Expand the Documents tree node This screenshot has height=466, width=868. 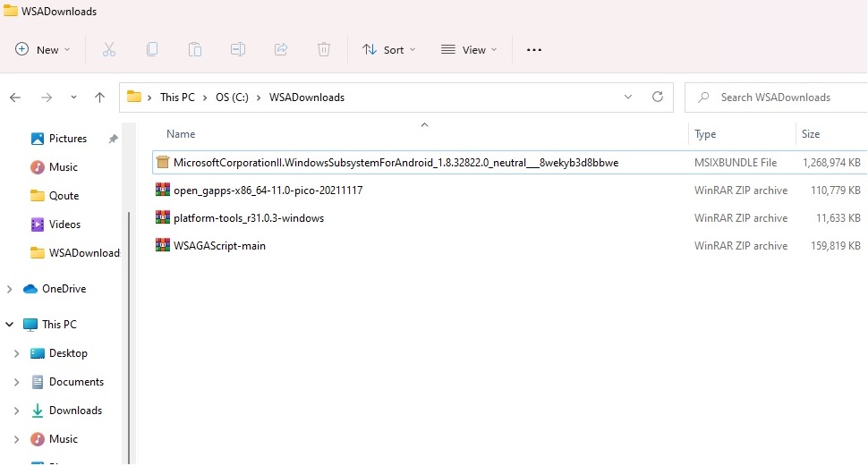pyautogui.click(x=17, y=382)
